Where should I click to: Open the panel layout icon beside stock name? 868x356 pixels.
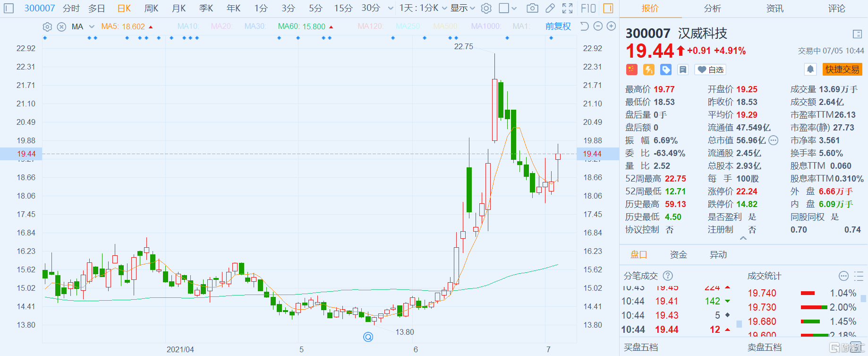point(858,34)
